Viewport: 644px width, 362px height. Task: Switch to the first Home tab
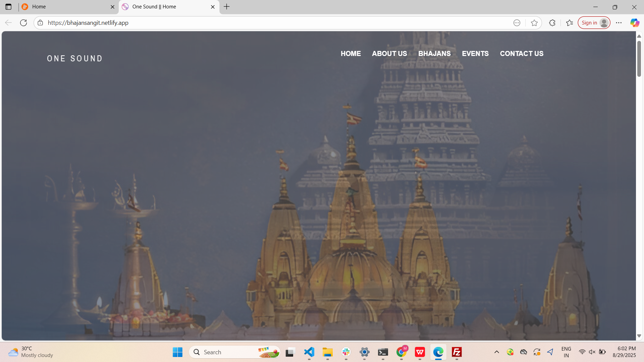[67, 7]
